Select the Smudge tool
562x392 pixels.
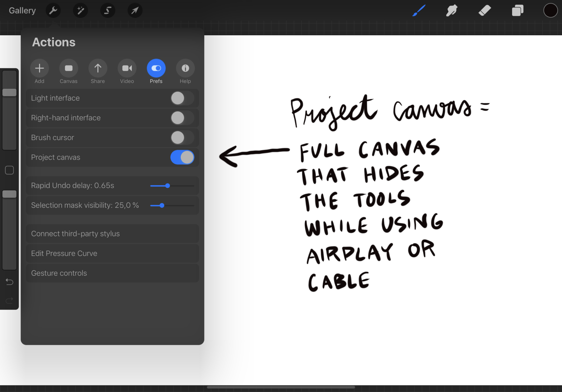(452, 11)
